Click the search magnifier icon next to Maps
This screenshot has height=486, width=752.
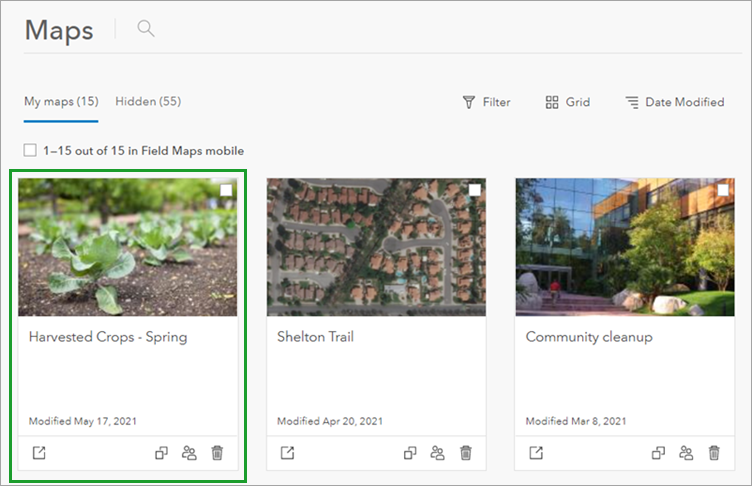click(x=146, y=29)
